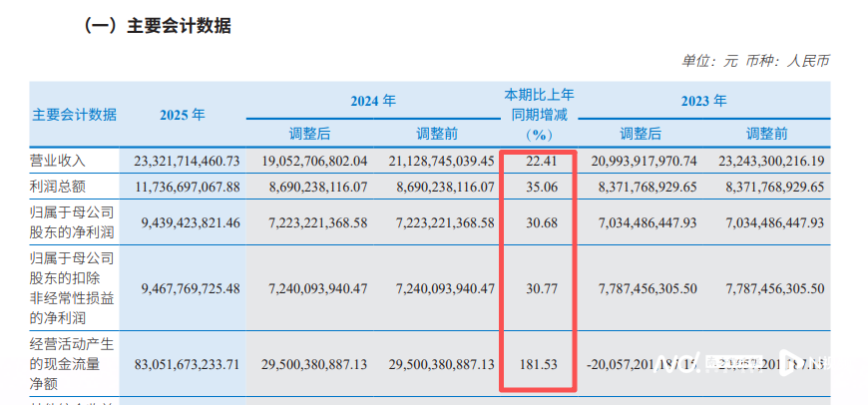Viewport: 868px width, 405px height.
Task: Select the 181.53 percentage cell
Action: tap(538, 365)
